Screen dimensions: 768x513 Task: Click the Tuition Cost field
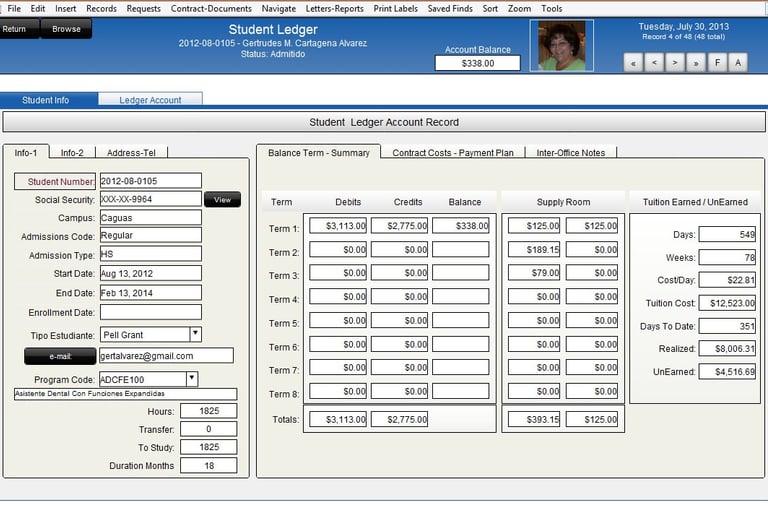click(x=727, y=303)
